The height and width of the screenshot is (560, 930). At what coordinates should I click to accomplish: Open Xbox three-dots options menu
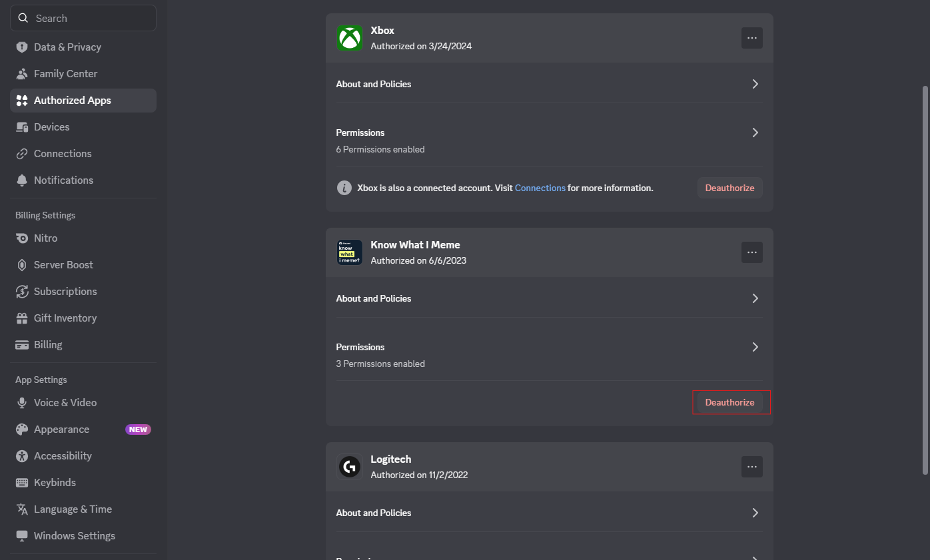pyautogui.click(x=752, y=38)
